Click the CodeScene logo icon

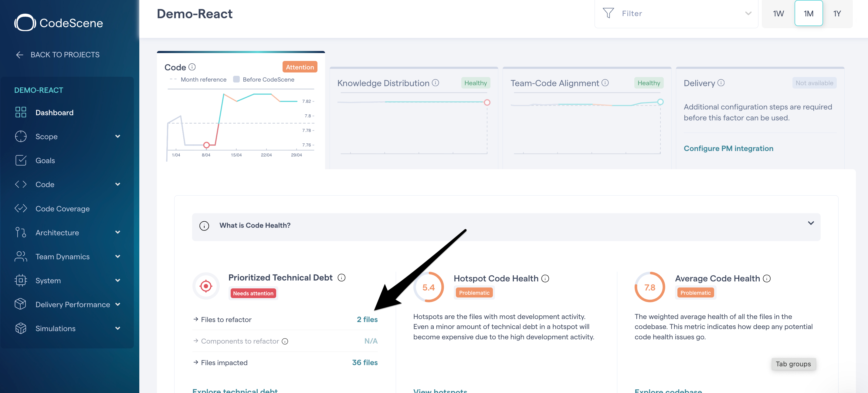[25, 22]
